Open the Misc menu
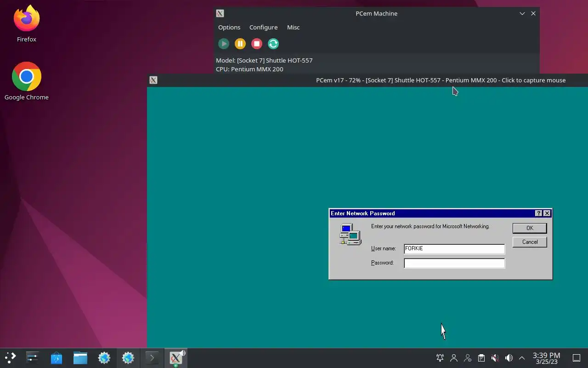The width and height of the screenshot is (588, 368). coord(293,27)
